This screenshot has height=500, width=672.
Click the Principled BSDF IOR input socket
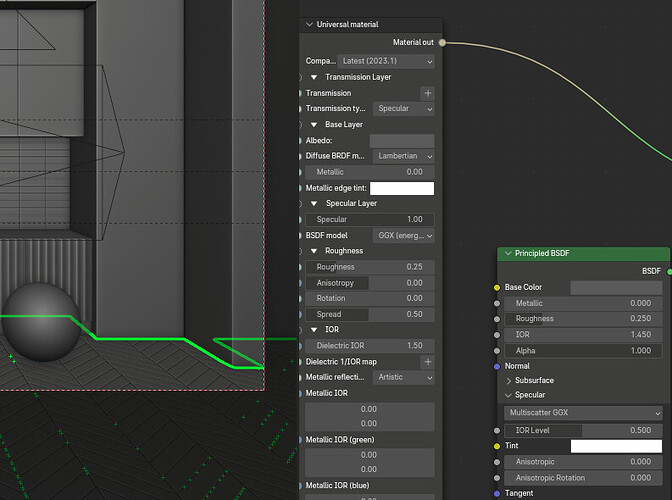tap(497, 335)
